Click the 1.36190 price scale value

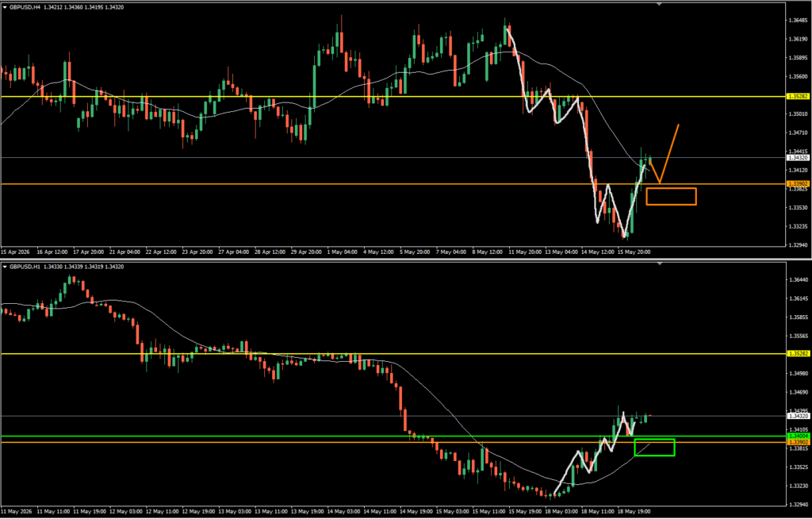click(799, 39)
